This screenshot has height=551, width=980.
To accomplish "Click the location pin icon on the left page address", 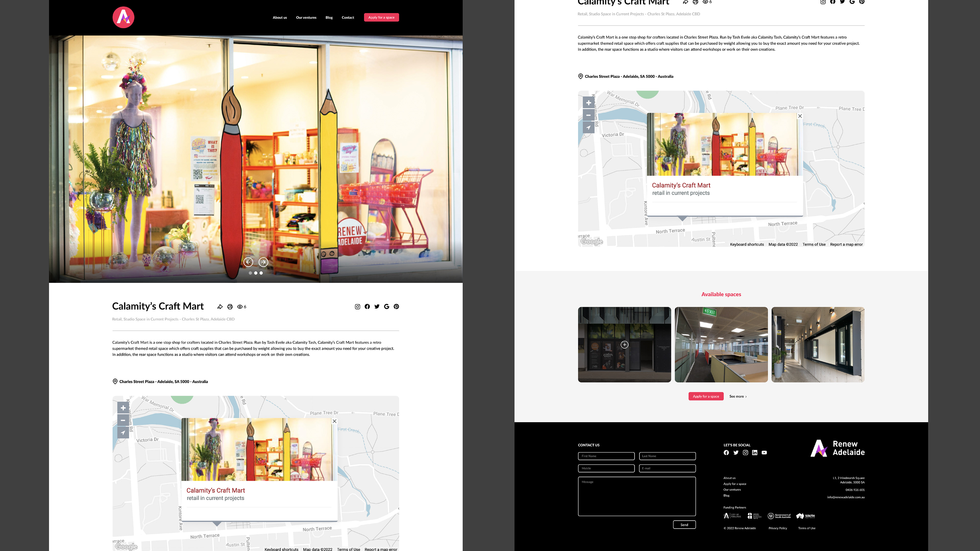I will [x=115, y=381].
